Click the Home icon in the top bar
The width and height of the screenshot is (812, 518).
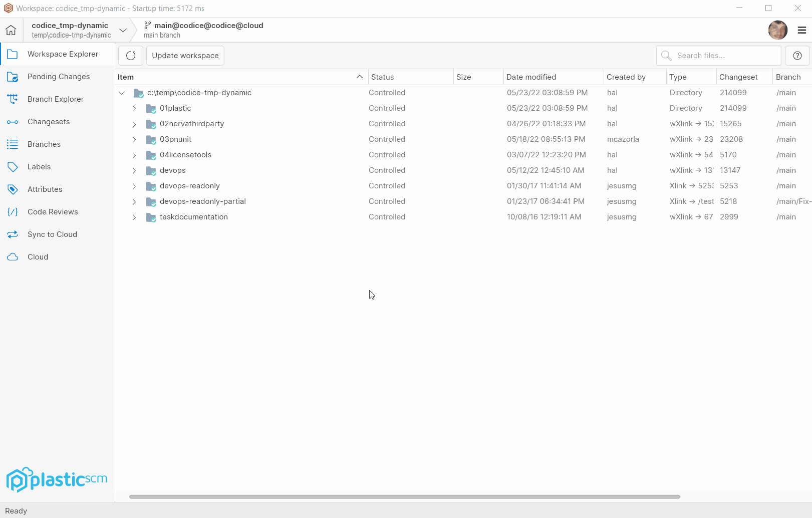point(11,30)
